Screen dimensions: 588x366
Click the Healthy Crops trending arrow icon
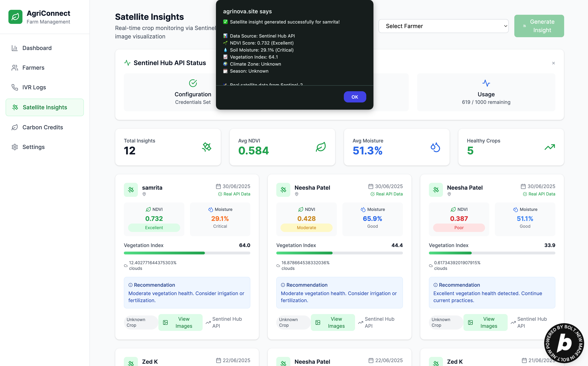[x=550, y=147]
